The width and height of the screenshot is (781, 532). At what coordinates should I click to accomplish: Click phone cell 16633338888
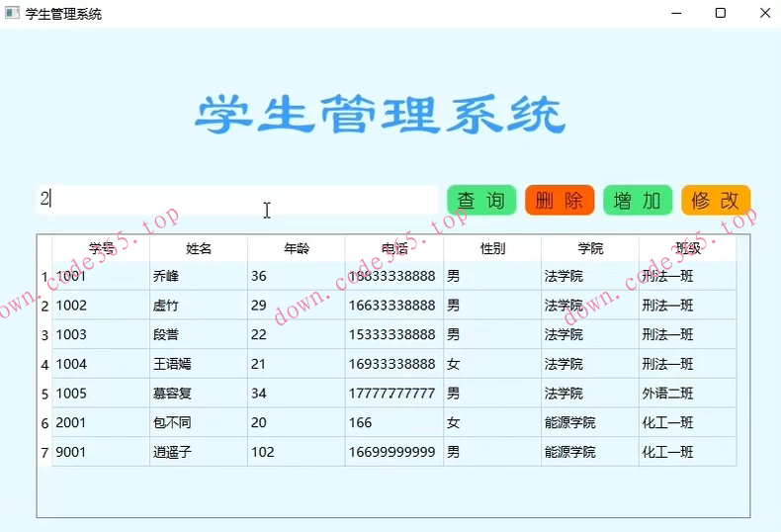point(394,306)
